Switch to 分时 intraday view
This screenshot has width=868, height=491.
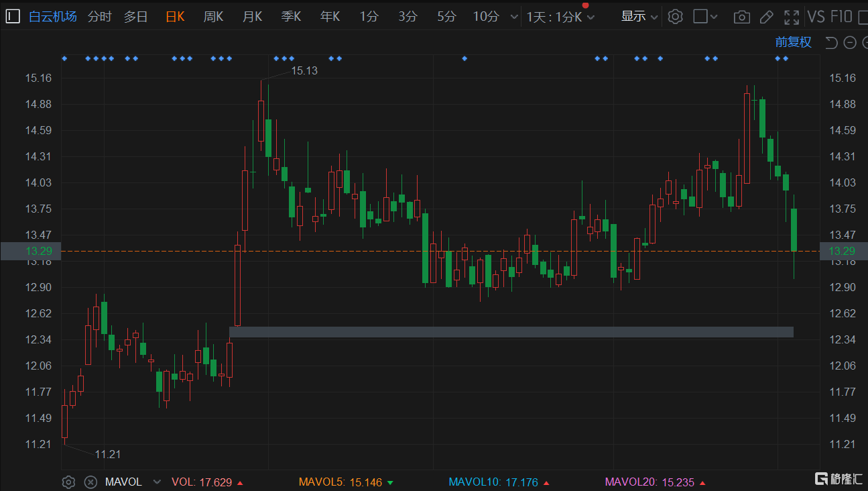coord(100,17)
